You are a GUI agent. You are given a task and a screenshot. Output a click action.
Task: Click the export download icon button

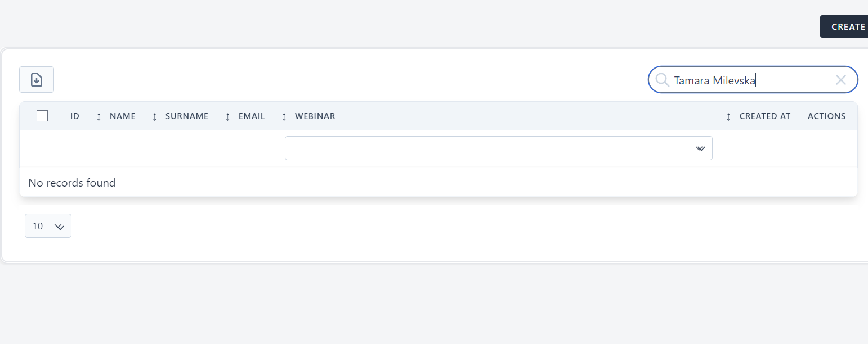point(37,80)
